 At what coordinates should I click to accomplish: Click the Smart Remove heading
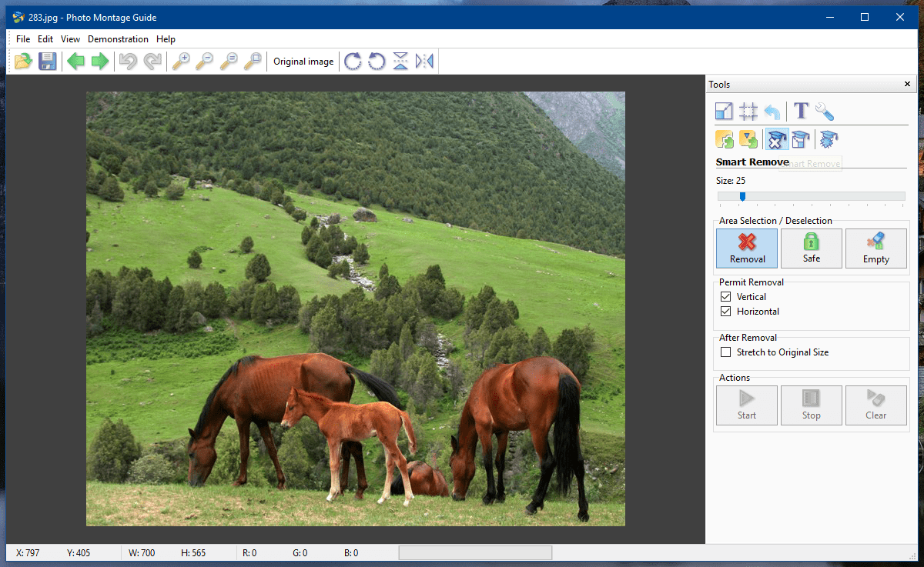click(x=752, y=162)
